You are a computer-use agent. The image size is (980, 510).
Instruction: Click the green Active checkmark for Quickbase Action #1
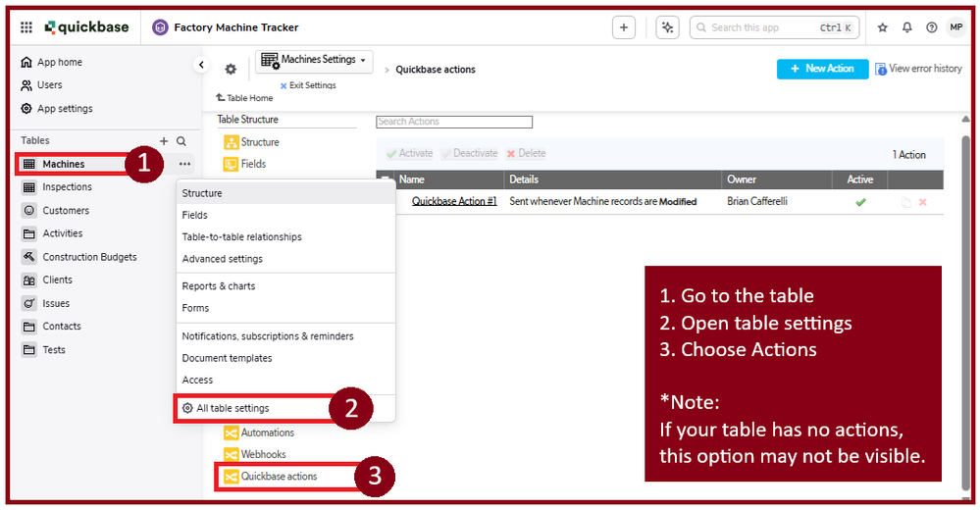point(860,202)
